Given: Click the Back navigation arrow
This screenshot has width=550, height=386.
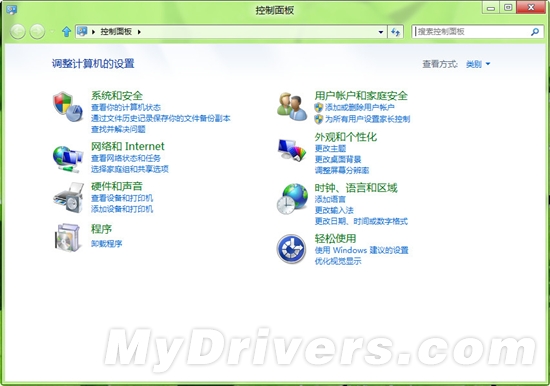Looking at the screenshot, I should coord(18,32).
